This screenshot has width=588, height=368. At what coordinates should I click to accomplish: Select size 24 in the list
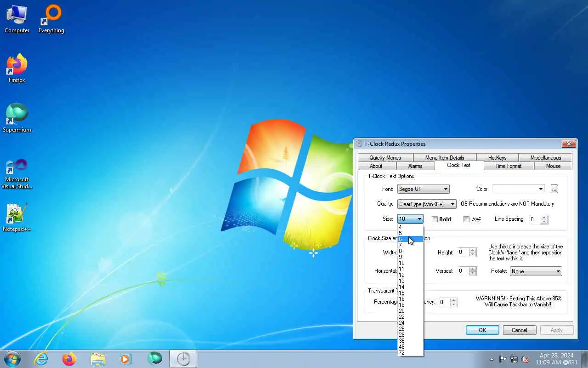pos(410,323)
